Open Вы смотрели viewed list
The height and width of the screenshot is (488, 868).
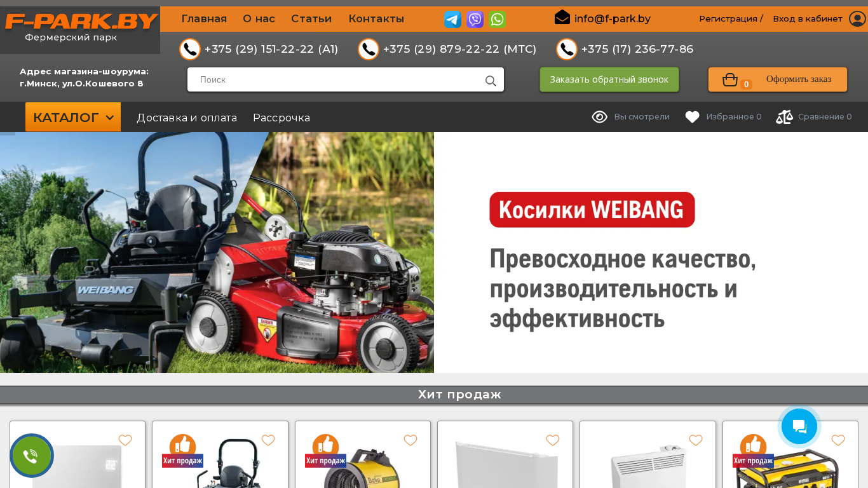(x=642, y=117)
